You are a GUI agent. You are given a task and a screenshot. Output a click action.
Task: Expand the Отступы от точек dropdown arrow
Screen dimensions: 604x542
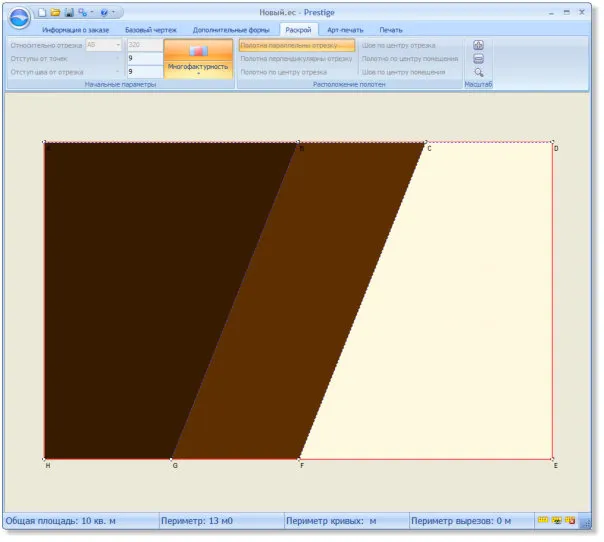click(x=117, y=59)
